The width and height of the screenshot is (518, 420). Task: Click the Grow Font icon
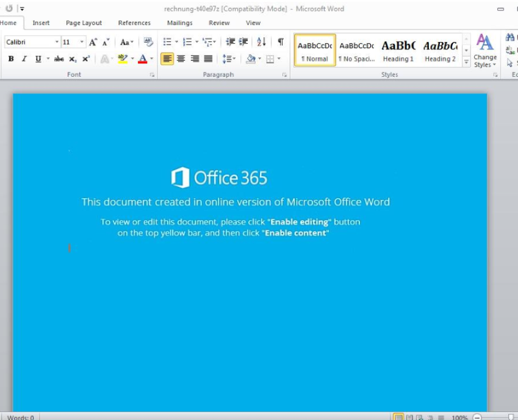click(93, 42)
